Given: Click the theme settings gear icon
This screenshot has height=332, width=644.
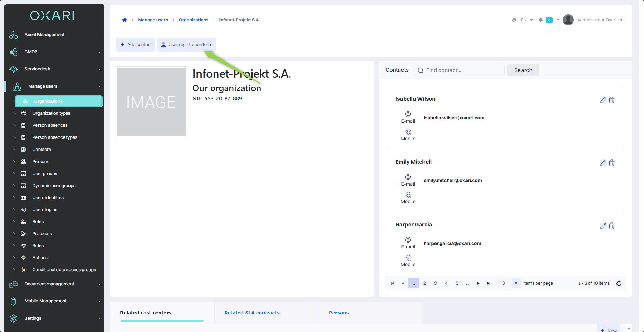Looking at the screenshot, I should (x=514, y=20).
